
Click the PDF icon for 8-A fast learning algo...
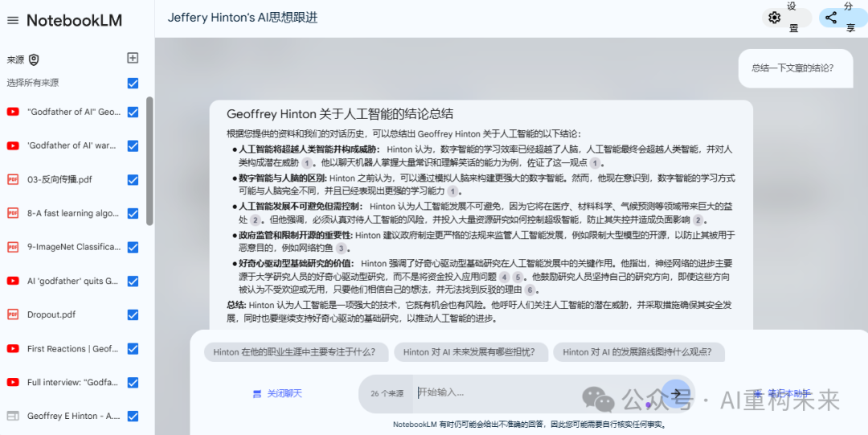pyautogui.click(x=13, y=213)
